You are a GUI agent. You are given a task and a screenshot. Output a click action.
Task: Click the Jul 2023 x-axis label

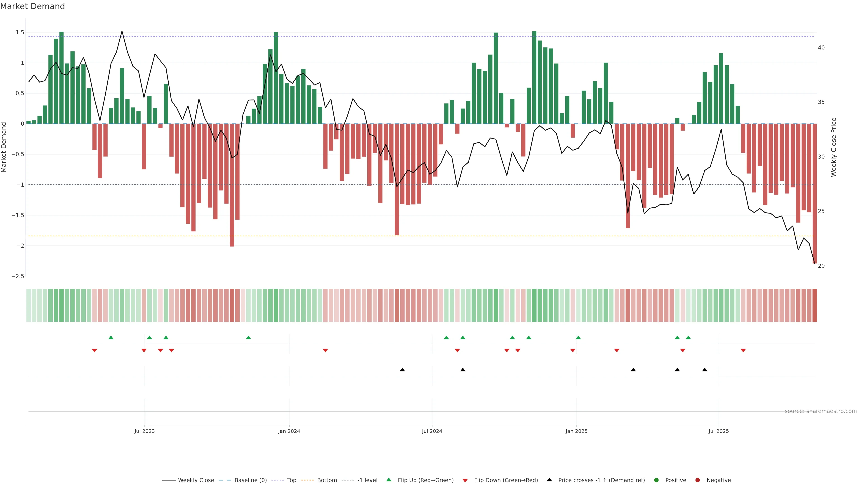[x=145, y=431]
